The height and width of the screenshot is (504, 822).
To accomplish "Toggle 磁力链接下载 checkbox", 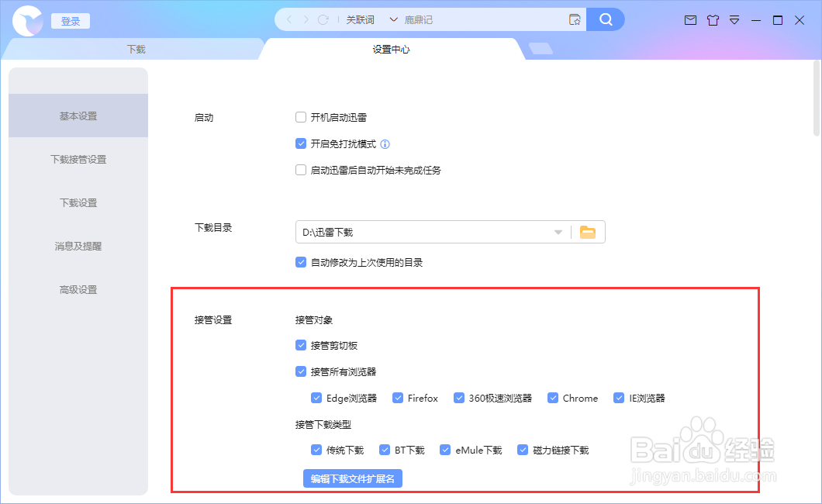I will click(523, 450).
